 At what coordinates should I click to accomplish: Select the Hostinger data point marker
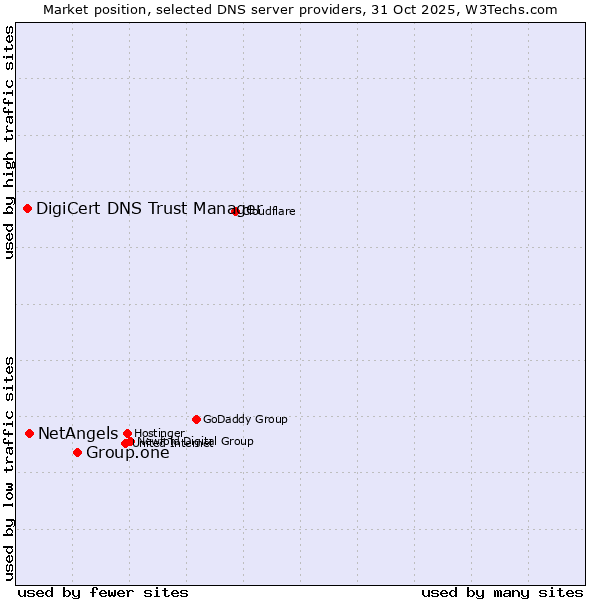coord(127,433)
